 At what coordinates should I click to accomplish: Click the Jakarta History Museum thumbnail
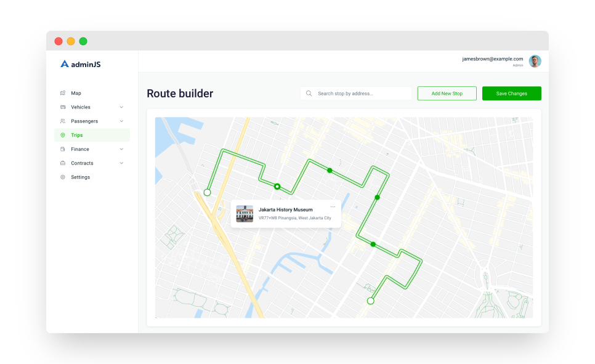[245, 214]
